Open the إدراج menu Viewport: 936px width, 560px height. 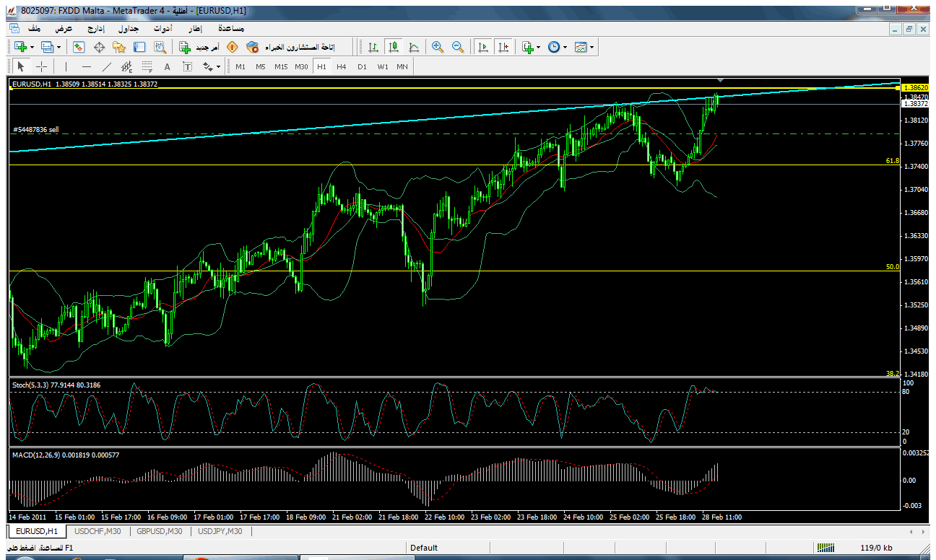coord(96,28)
